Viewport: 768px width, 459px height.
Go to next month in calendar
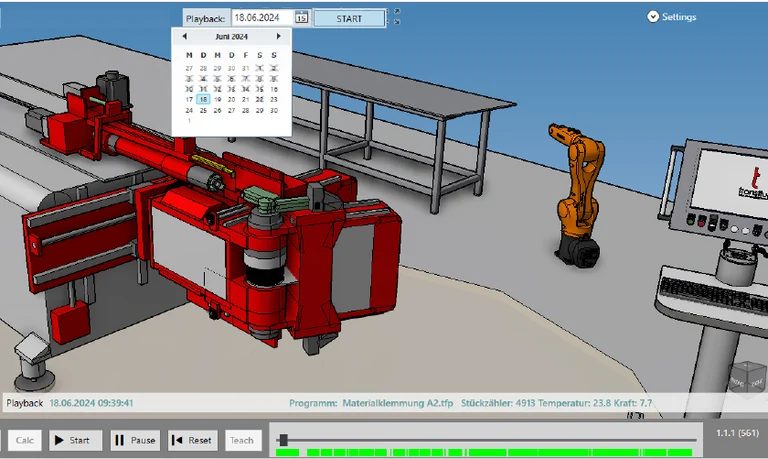[278, 36]
